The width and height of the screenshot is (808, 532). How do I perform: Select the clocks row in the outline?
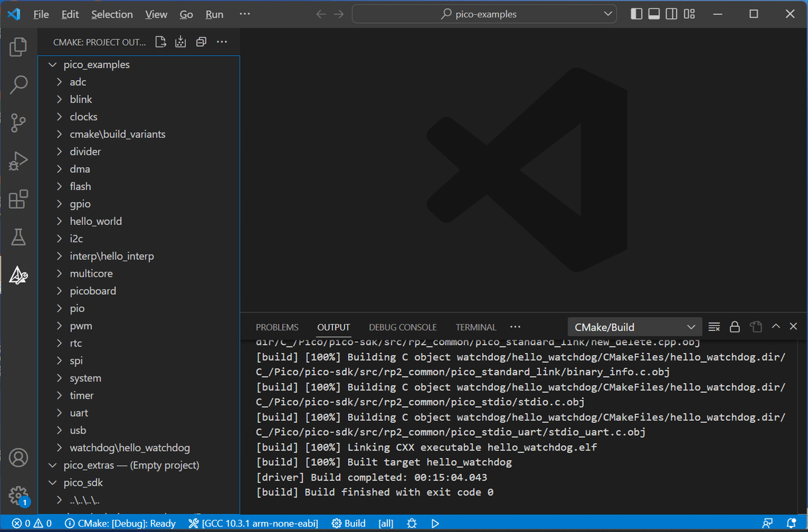139,117
